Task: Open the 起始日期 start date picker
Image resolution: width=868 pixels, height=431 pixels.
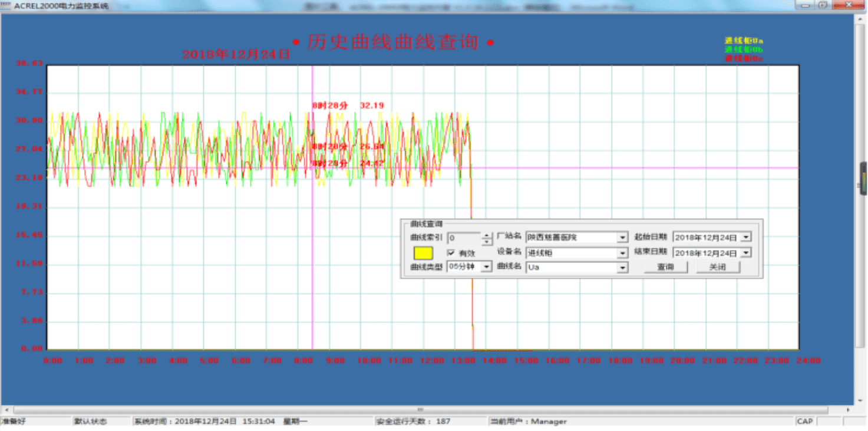Action: point(746,237)
